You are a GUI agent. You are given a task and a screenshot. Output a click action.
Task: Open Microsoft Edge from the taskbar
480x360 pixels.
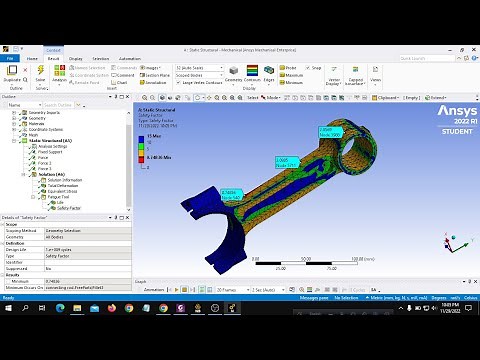tap(60, 308)
